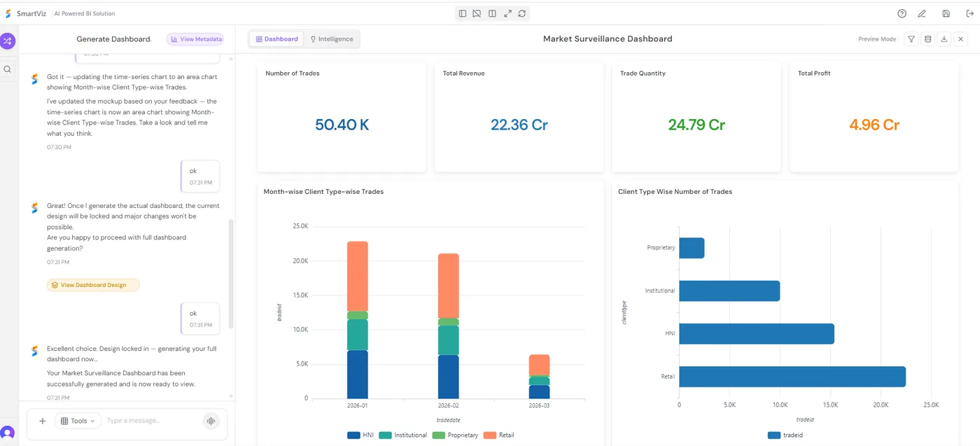Click the Preview Mode label

pyautogui.click(x=877, y=39)
